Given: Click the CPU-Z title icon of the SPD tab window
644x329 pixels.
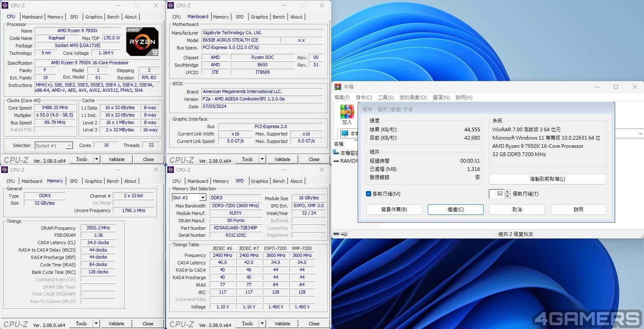Looking at the screenshot, I should (x=171, y=170).
